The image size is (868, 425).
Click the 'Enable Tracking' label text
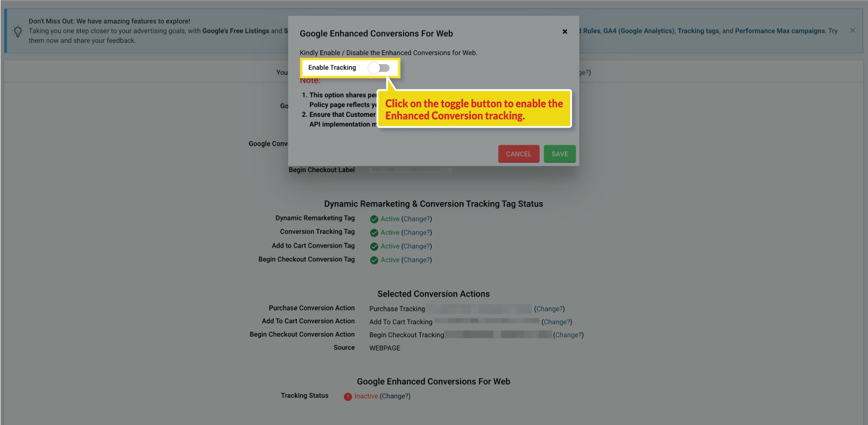coord(332,68)
